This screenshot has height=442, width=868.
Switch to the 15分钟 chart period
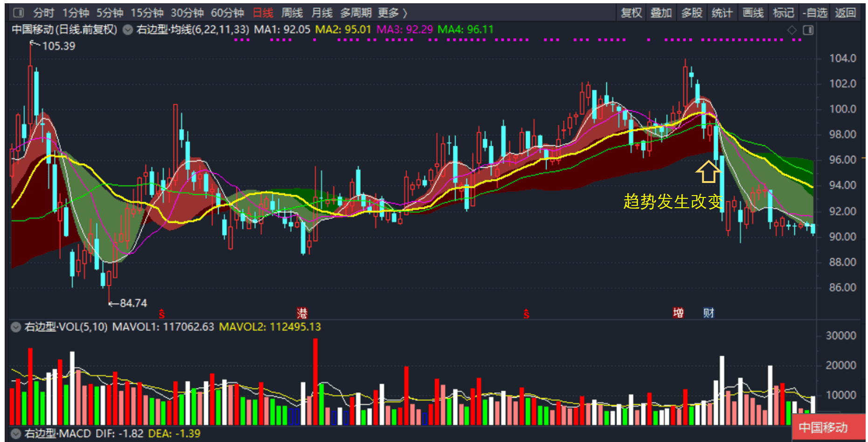(147, 13)
